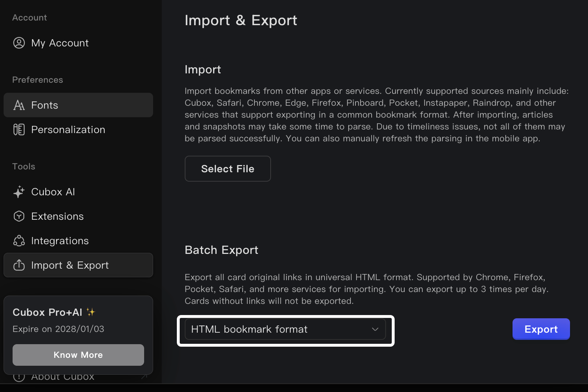Screen dimensions: 588x392
Task: Click the My Account profile icon
Action: tap(19, 43)
